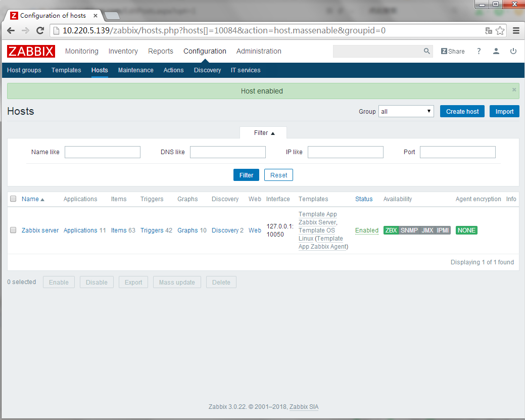This screenshot has width=525, height=420.
Task: Go to Discovery submenu
Action: tap(207, 70)
